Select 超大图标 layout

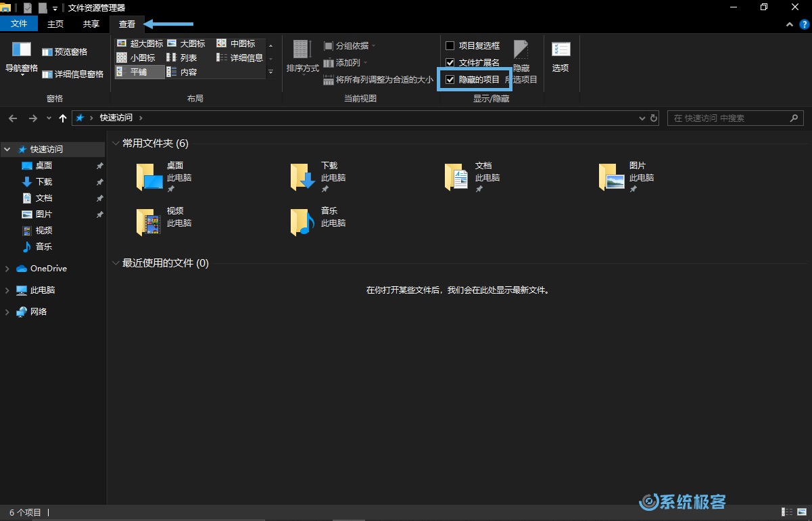140,43
